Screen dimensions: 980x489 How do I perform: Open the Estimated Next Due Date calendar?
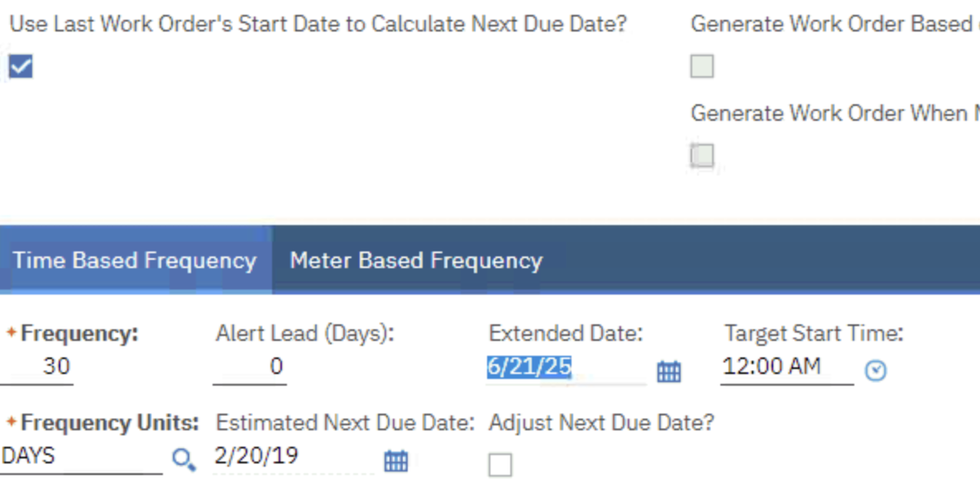(x=395, y=461)
